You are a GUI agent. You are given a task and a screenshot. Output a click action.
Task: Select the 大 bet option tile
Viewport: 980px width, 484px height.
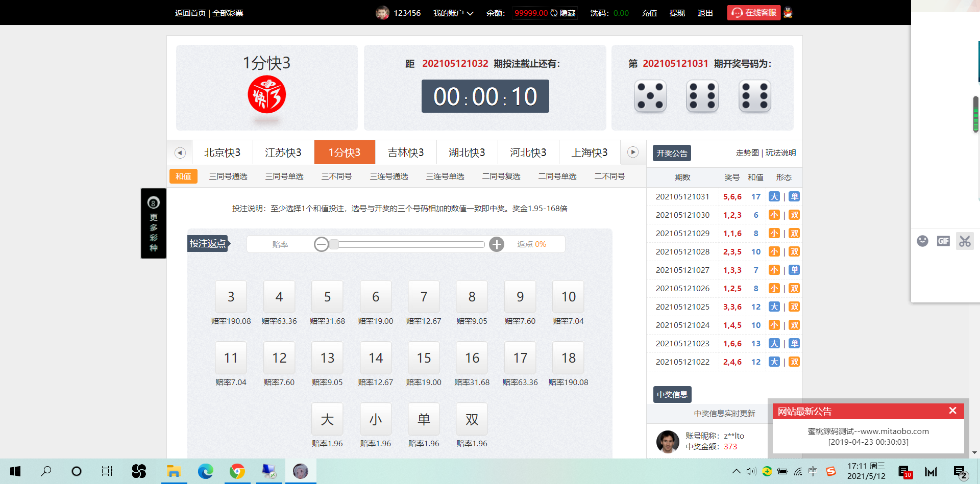coord(327,419)
